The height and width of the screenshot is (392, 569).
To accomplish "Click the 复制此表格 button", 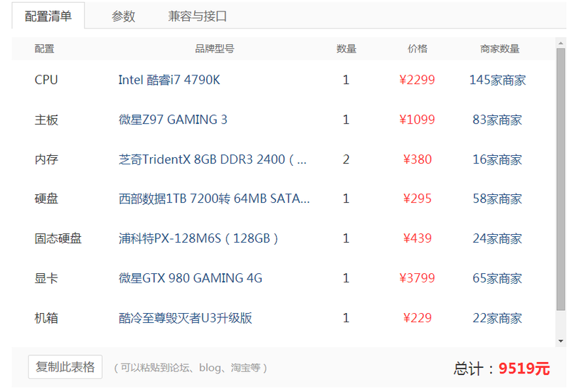I will (65, 367).
